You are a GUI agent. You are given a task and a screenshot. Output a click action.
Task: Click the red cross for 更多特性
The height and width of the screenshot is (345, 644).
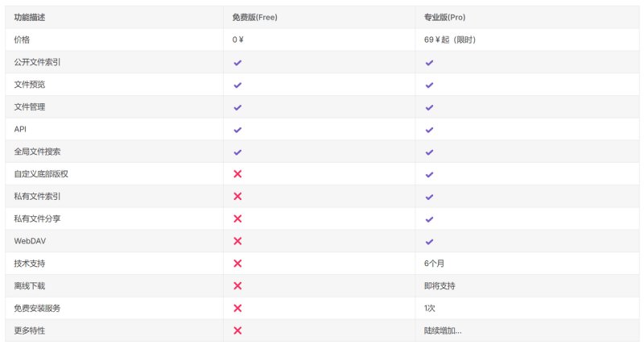[237, 330]
